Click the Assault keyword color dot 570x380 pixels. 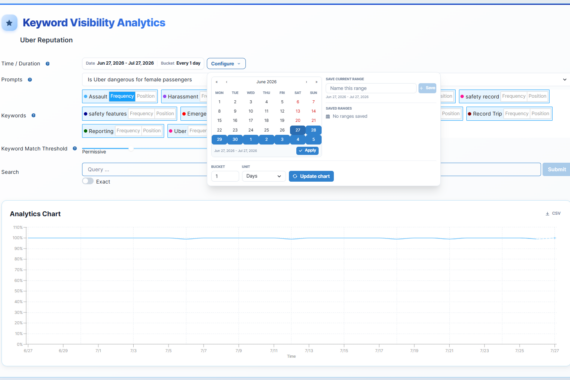[x=86, y=97]
